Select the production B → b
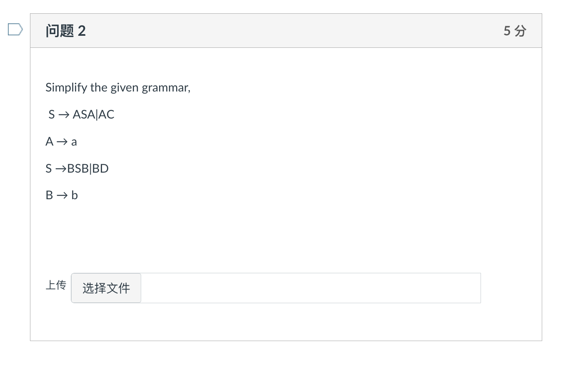 pos(61,195)
